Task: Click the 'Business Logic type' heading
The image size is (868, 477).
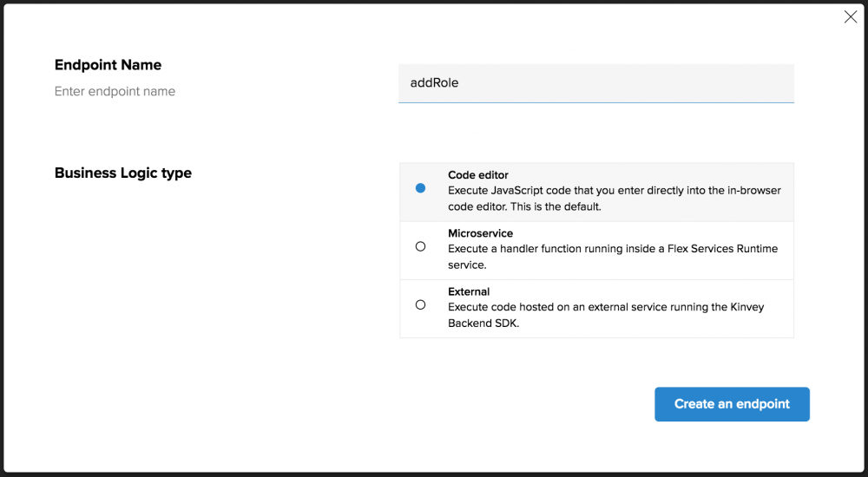Action: coord(123,173)
